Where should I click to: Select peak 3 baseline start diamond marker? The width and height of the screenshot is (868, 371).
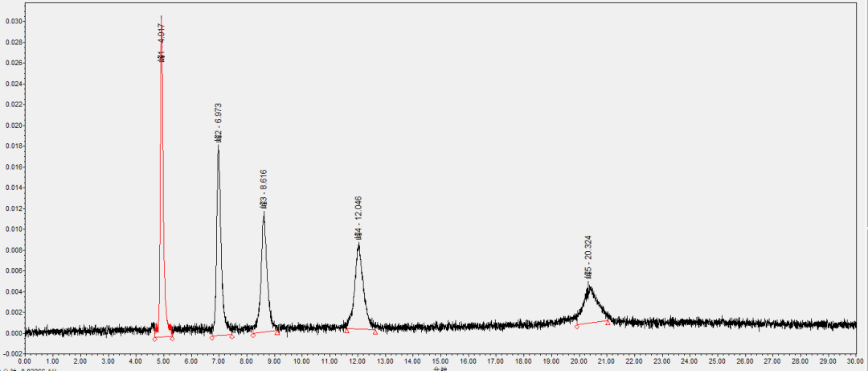pyautogui.click(x=253, y=335)
